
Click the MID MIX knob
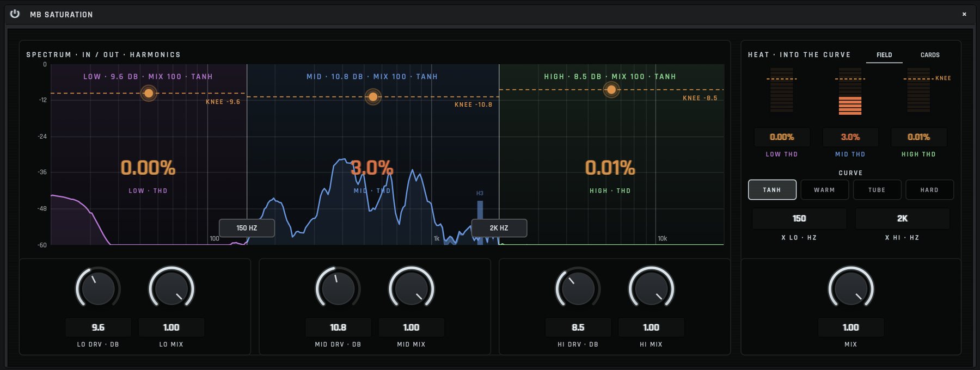411,288
